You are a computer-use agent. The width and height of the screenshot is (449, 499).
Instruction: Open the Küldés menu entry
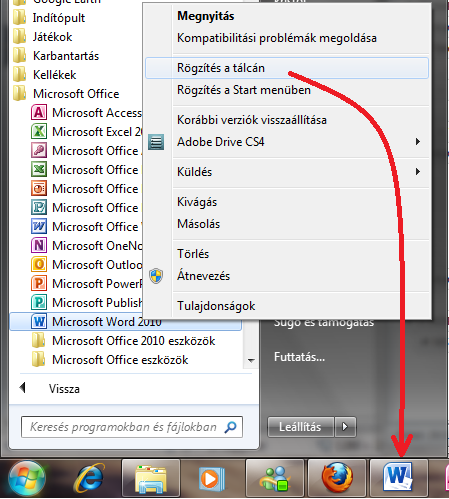(x=194, y=172)
